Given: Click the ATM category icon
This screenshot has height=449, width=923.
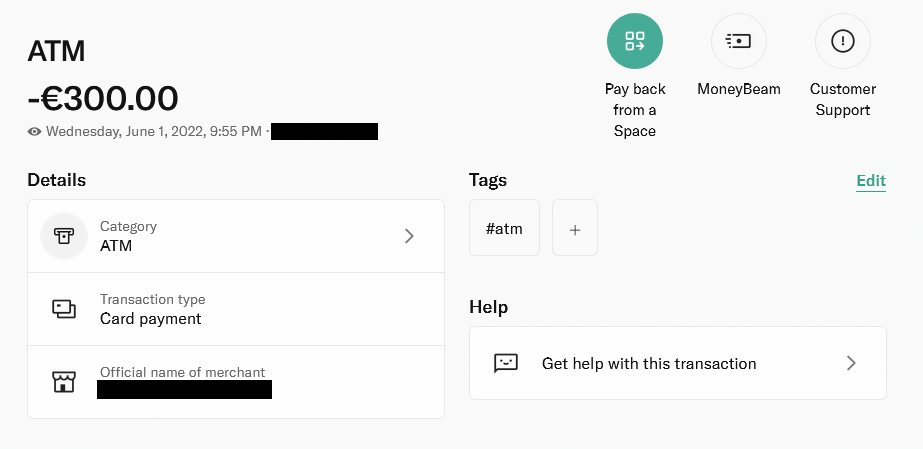Looking at the screenshot, I should [x=64, y=236].
